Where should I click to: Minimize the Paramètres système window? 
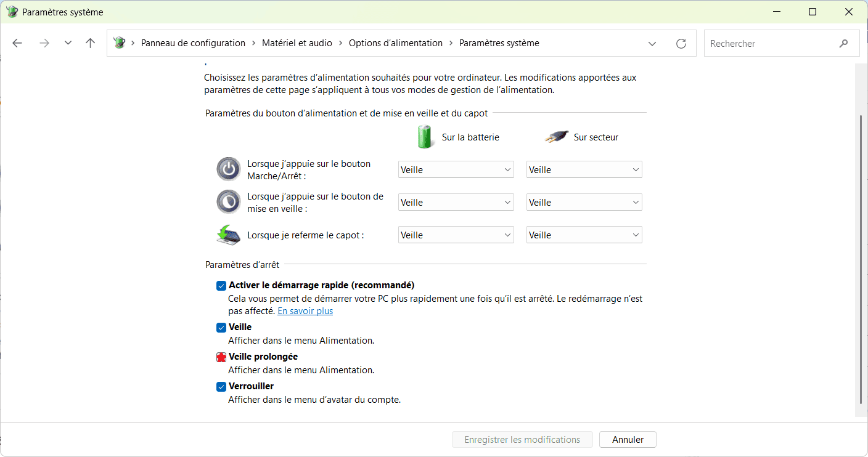[776, 12]
